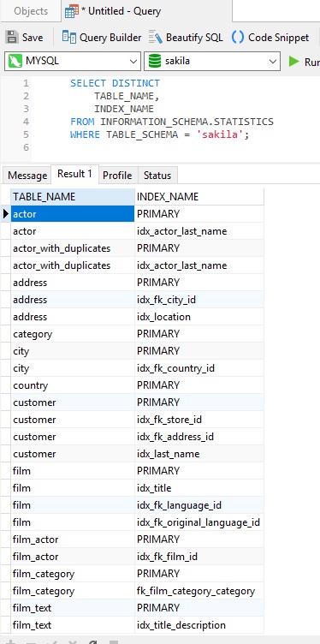Open Code Snippet parentheses icon
Image resolution: width=320 pixels, height=644 pixels.
[x=238, y=38]
